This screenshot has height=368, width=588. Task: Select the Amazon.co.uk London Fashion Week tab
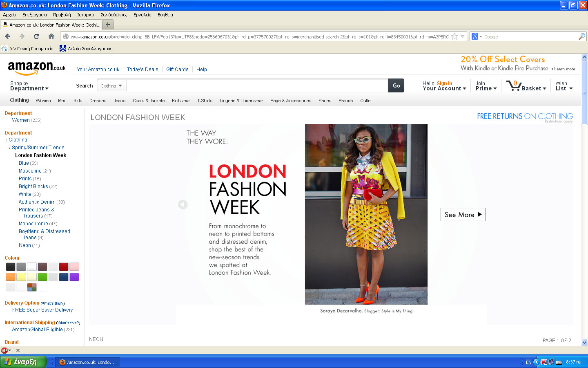pyautogui.click(x=51, y=25)
